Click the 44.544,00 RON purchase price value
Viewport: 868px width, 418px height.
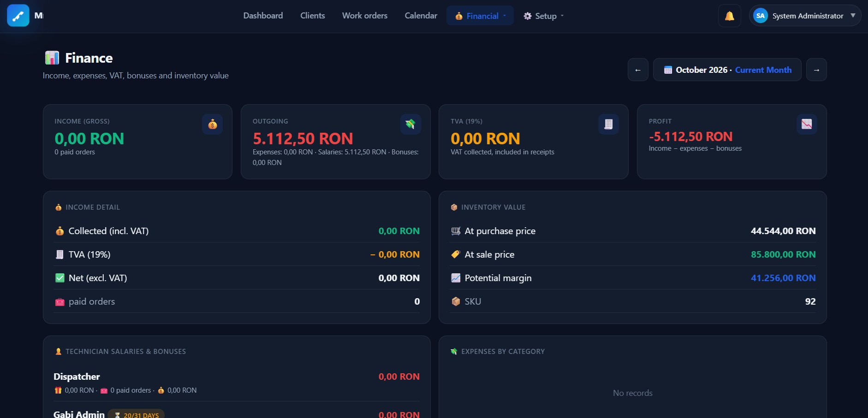tap(783, 231)
